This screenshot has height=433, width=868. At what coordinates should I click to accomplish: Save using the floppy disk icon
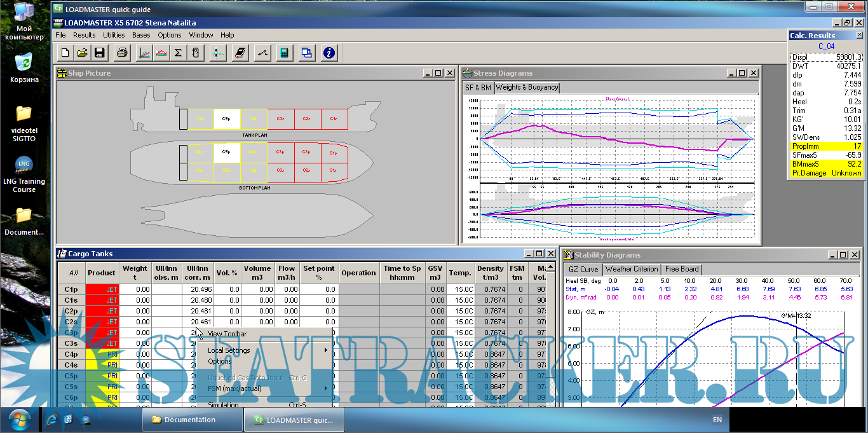[x=99, y=53]
